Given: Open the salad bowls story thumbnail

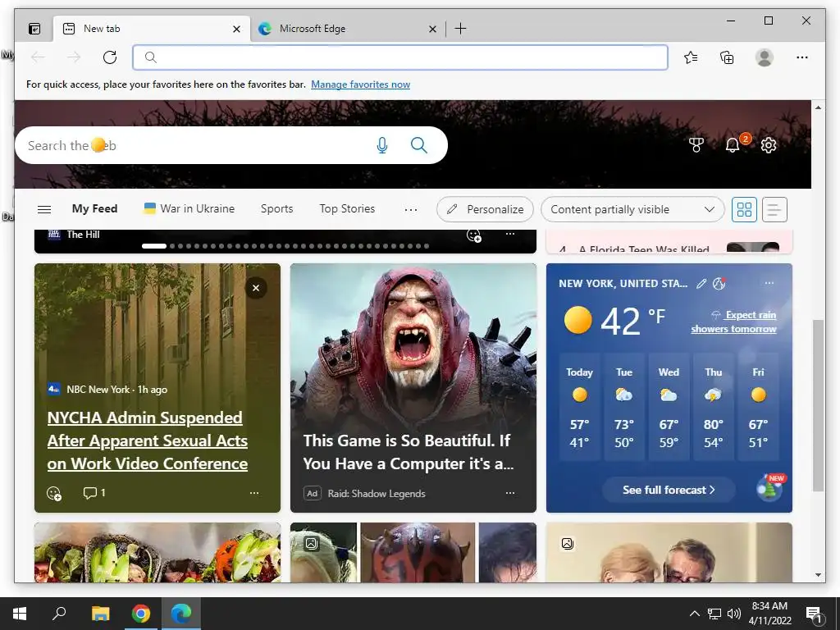Looking at the screenshot, I should [x=157, y=552].
